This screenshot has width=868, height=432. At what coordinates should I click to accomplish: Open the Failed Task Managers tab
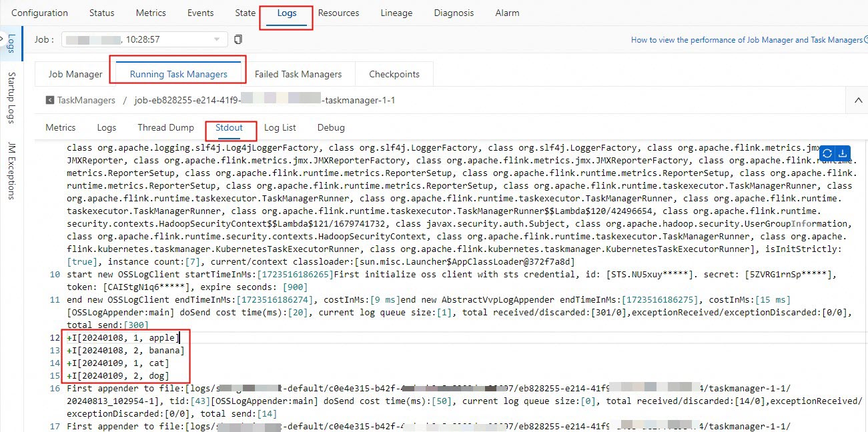tap(298, 74)
